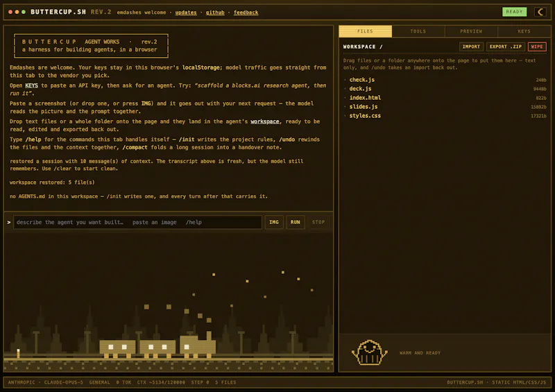Screen dimensions: 555x392
Task: Click the red WIPE button
Action: 537,46
